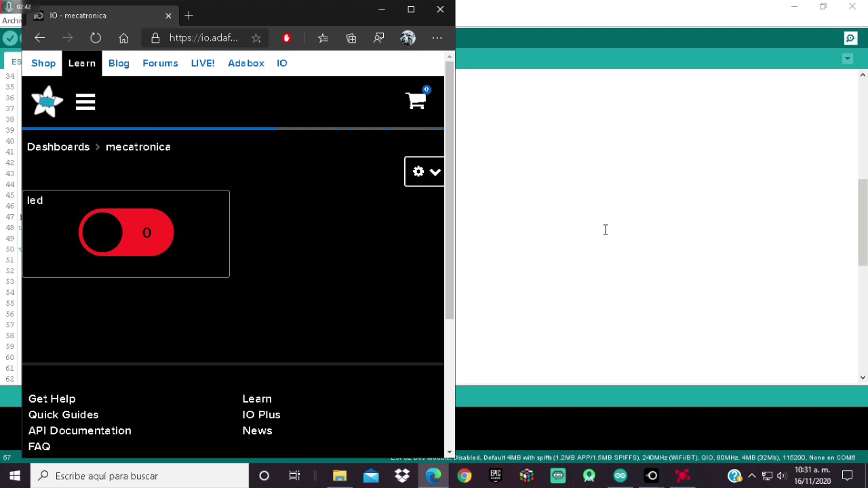868x488 pixels.
Task: Go to the Shop section
Action: (x=43, y=63)
